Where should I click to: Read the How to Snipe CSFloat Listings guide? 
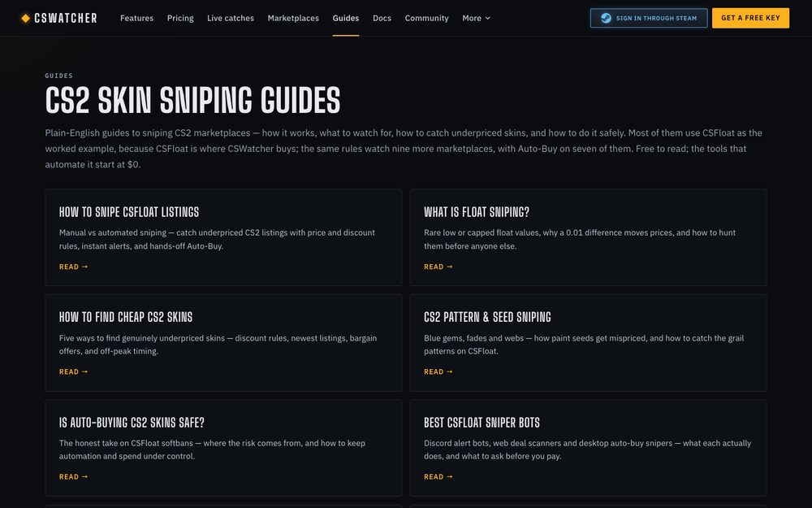click(x=74, y=267)
